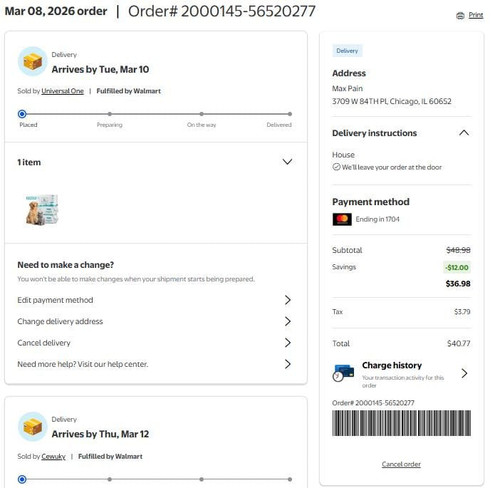This screenshot has height=488, width=500.
Task: Click the arrow next to Change delivery address
Action: click(x=288, y=321)
